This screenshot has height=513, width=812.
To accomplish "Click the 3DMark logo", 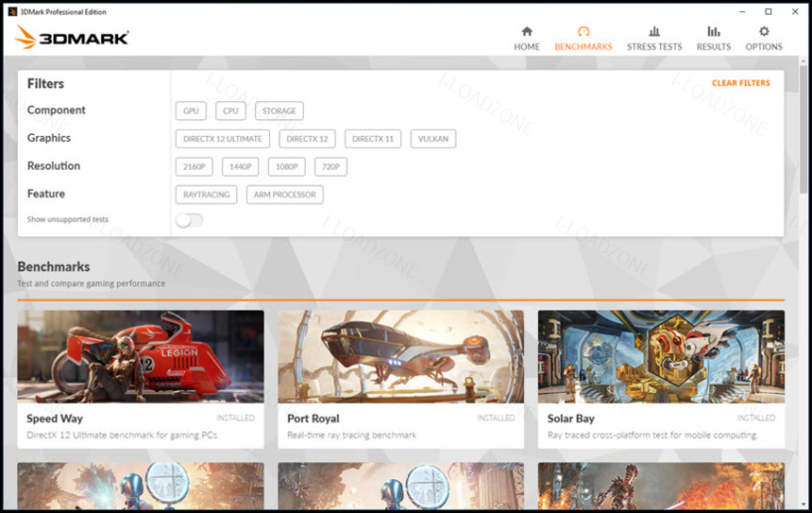I will [x=72, y=37].
